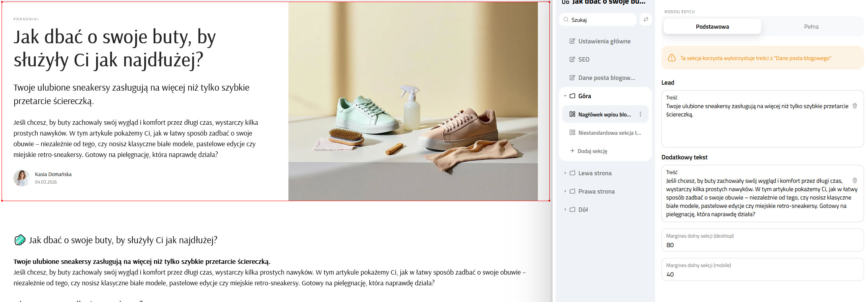Click the three-dot menu on Nagłówek wpisu blogowego

(x=640, y=114)
